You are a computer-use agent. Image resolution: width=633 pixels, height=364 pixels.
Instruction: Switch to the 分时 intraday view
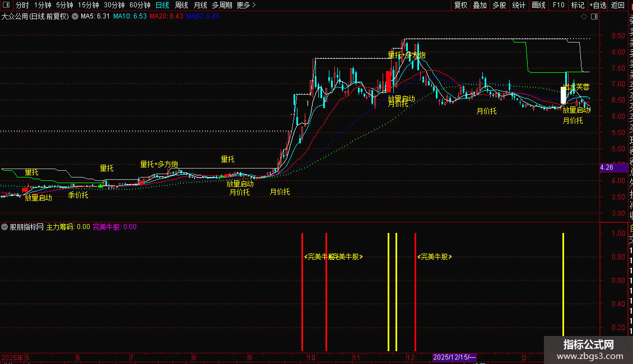click(22, 5)
